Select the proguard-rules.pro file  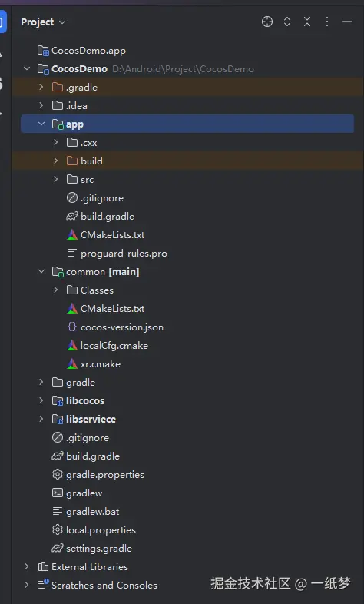point(124,254)
